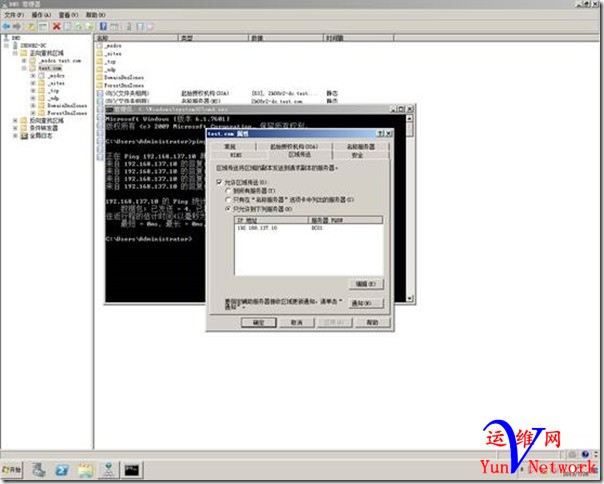This screenshot has height=484, width=604.
Task: Click the 确定 button in properties dialog
Action: pos(259,322)
